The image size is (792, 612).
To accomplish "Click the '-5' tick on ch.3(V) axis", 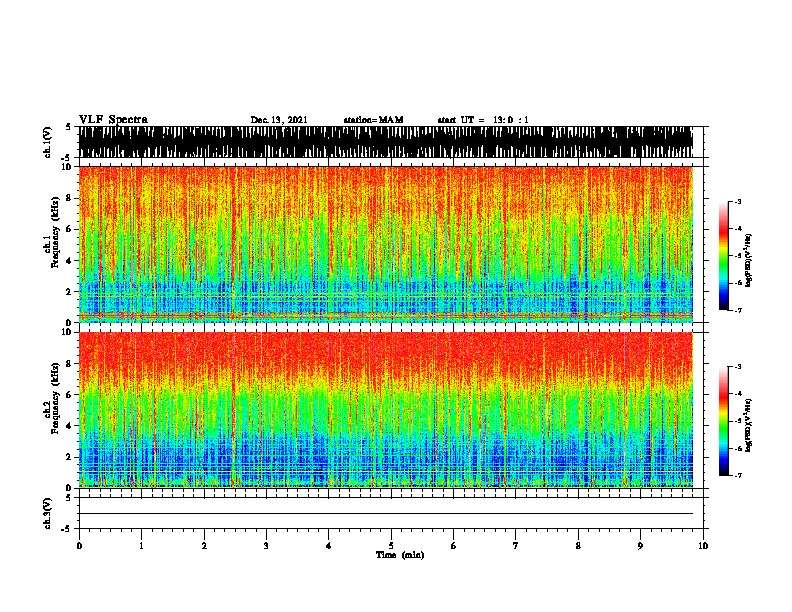I will [68, 529].
